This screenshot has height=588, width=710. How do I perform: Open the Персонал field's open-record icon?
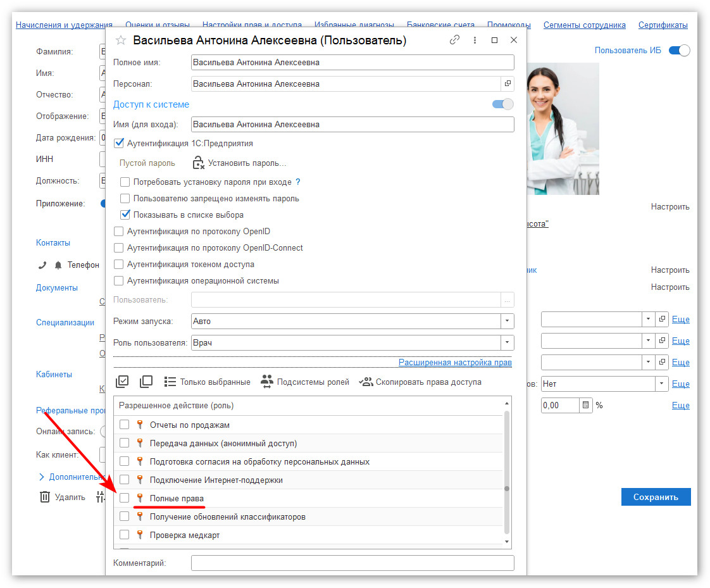508,84
